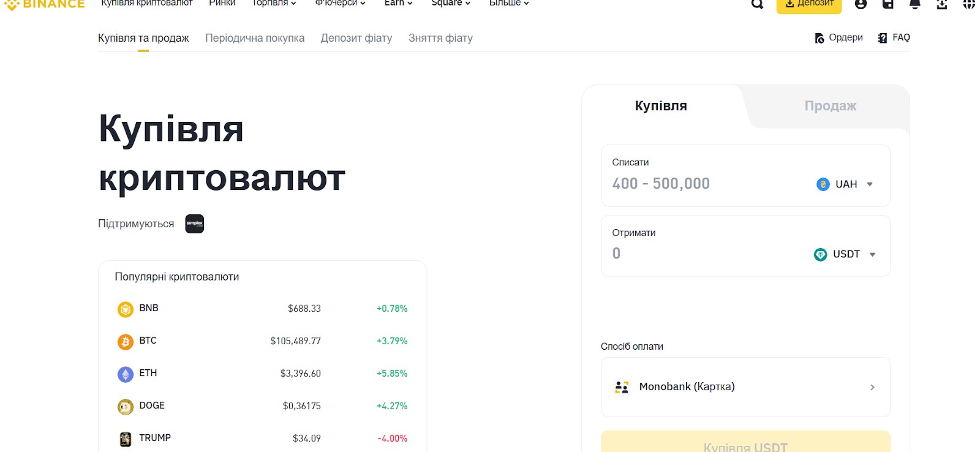
Task: Open the user profile icon
Action: point(861,4)
